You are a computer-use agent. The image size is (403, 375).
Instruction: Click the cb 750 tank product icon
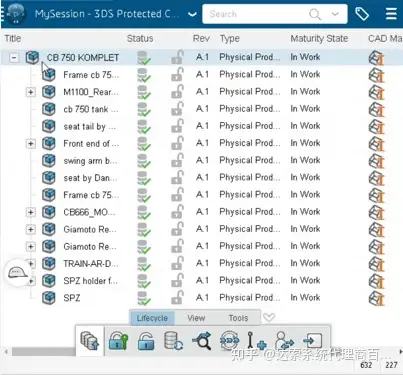[x=49, y=109]
